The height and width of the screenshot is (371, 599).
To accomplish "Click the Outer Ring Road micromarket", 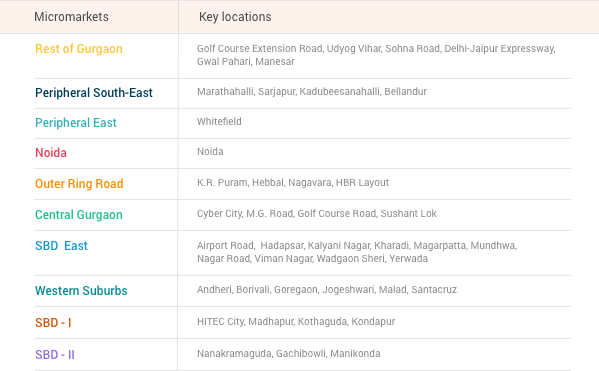I will 79,184.
